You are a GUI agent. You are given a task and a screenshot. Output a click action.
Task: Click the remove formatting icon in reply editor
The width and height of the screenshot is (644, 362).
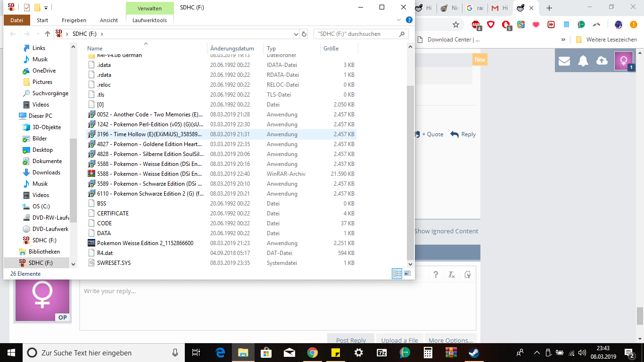[451, 275]
